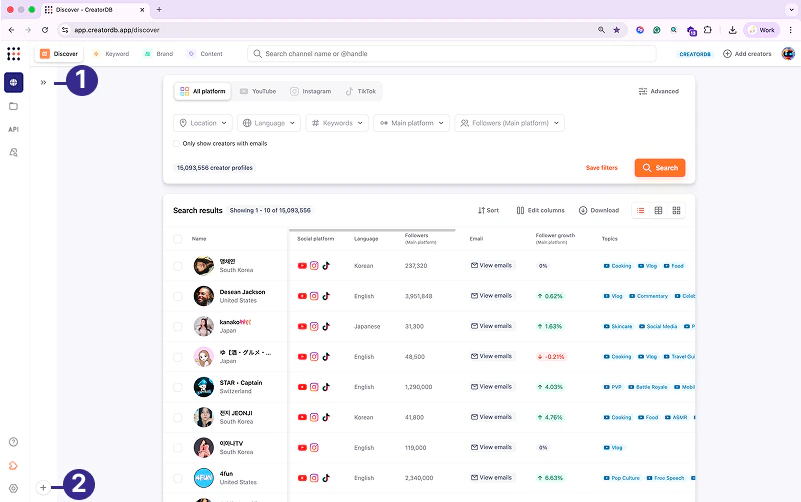
Task: Check the checkbox for the 48,500 followers row
Action: [178, 357]
